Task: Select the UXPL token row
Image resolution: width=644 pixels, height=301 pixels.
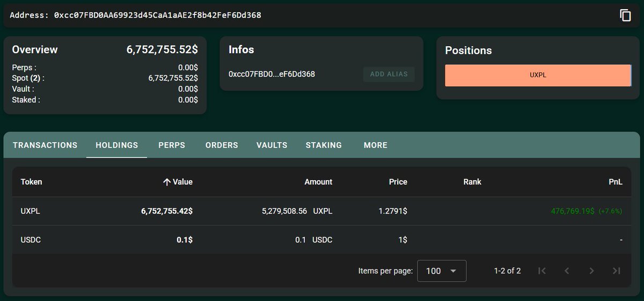Action: tap(31, 211)
